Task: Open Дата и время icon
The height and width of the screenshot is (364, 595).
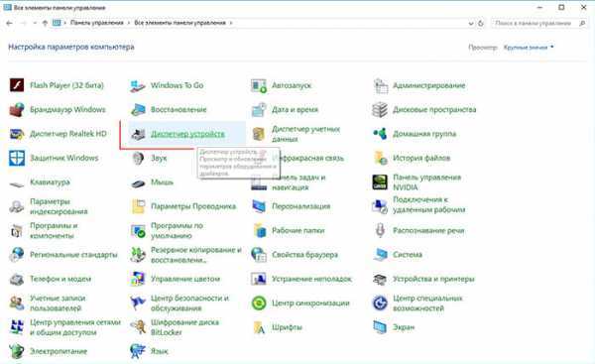Action: point(259,110)
